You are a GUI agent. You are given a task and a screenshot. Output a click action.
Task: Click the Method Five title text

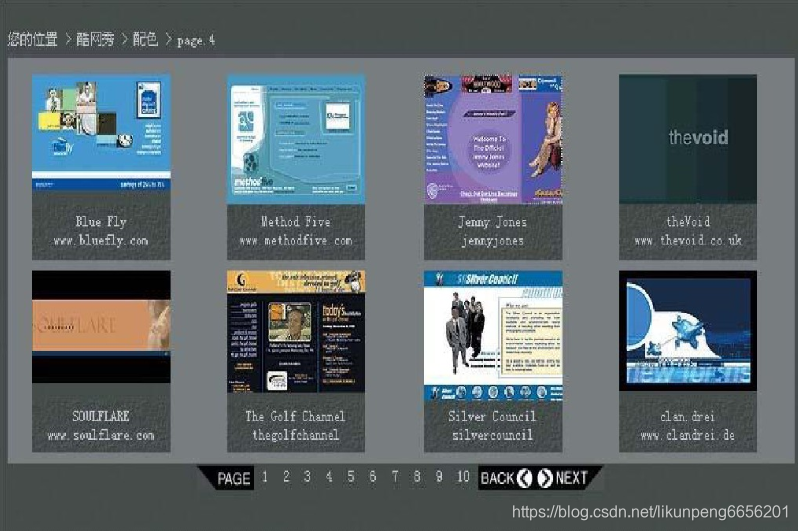[296, 221]
